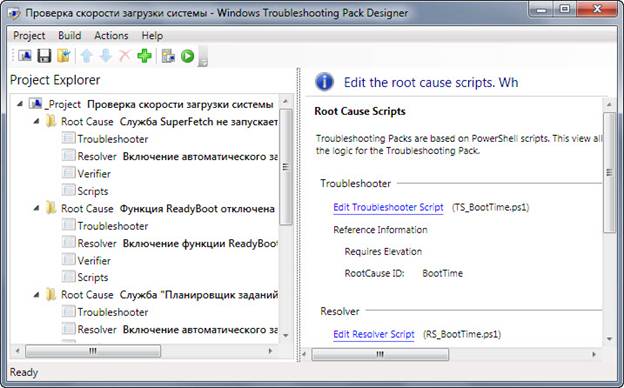Click right pane scroll down arrow
This screenshot has width=624, height=388.
tap(609, 339)
